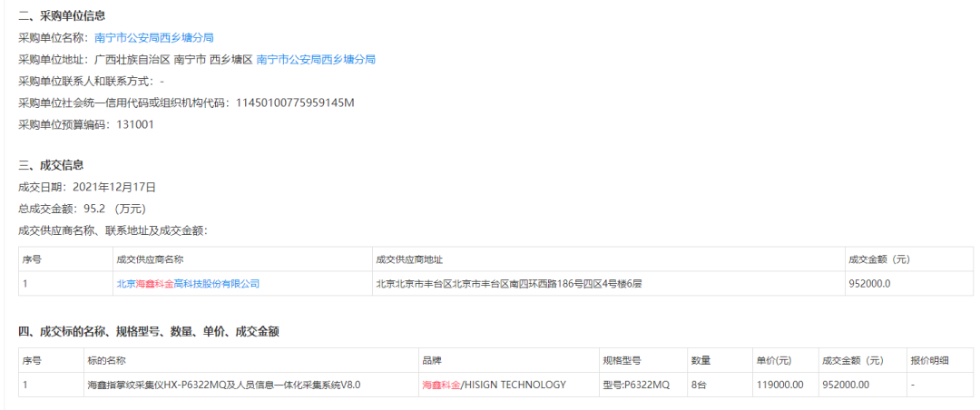The width and height of the screenshot is (980, 410).
Task: Open supplier link 北京海鑫科金高科技股份有限公司
Action: 188,284
